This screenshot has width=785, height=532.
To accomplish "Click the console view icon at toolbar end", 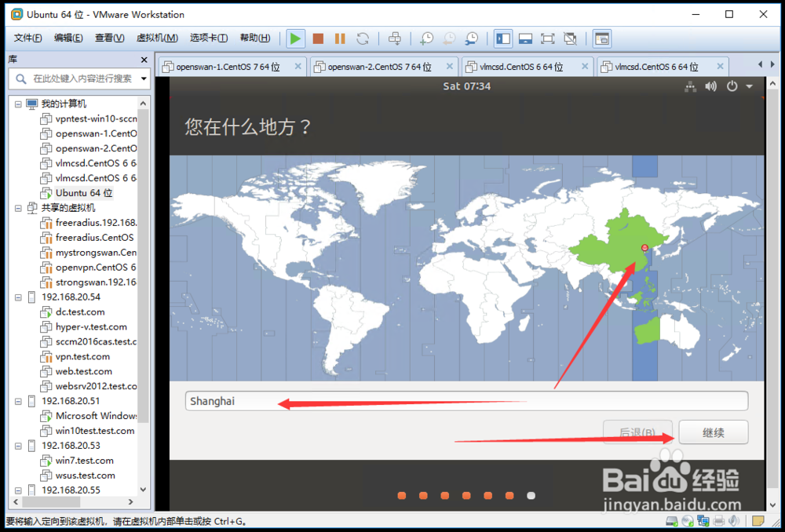I will tap(602, 38).
